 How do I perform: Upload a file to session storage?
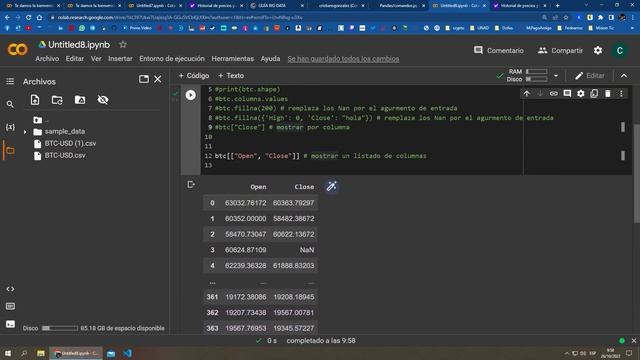point(35,100)
